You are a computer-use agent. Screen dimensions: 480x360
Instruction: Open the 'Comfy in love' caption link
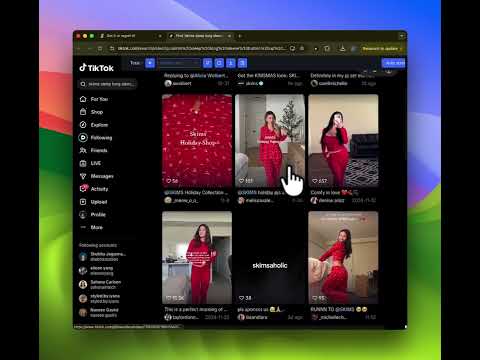click(x=334, y=192)
